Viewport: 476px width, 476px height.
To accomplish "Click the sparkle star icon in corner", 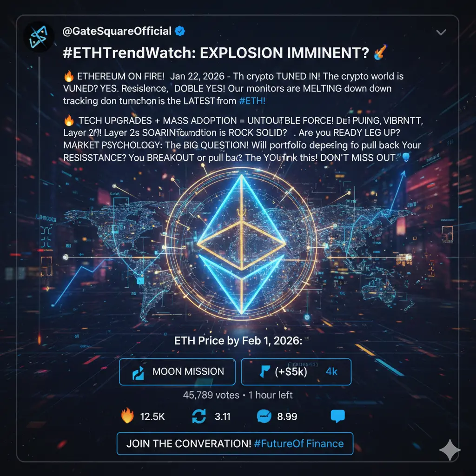I will pos(450,450).
